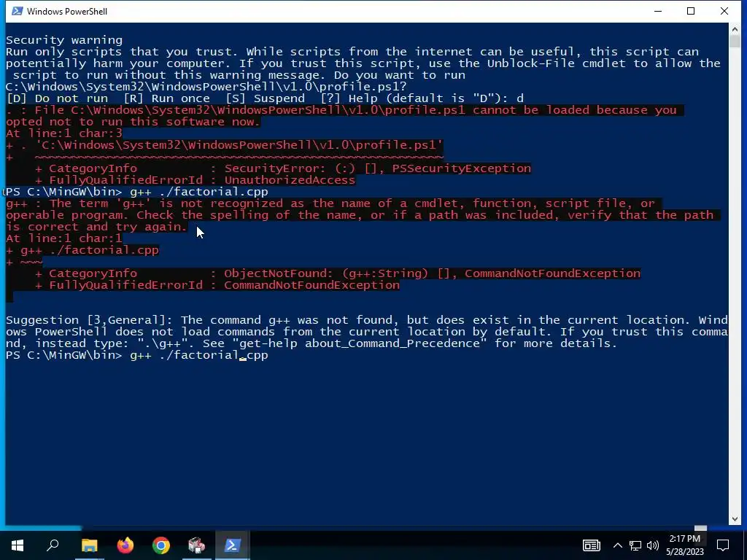Launch Google Chrome from the taskbar

161,545
